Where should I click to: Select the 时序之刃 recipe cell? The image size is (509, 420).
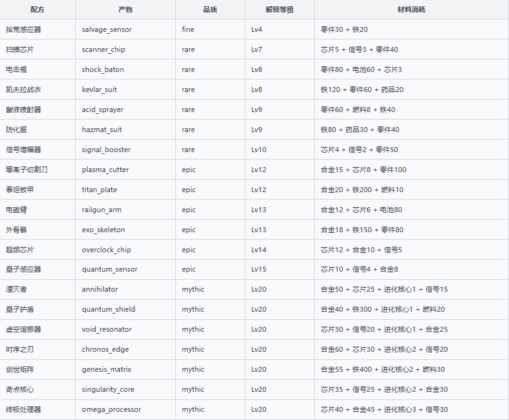pos(38,349)
